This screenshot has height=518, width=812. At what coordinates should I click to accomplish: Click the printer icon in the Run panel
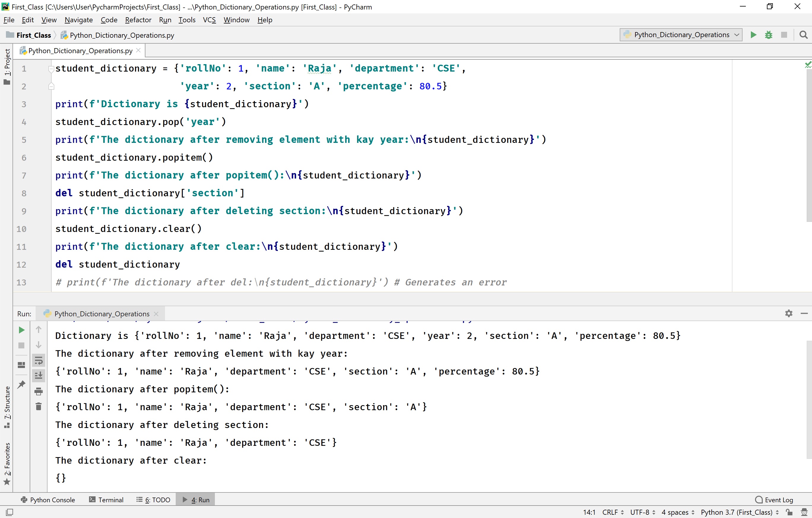pos(39,391)
